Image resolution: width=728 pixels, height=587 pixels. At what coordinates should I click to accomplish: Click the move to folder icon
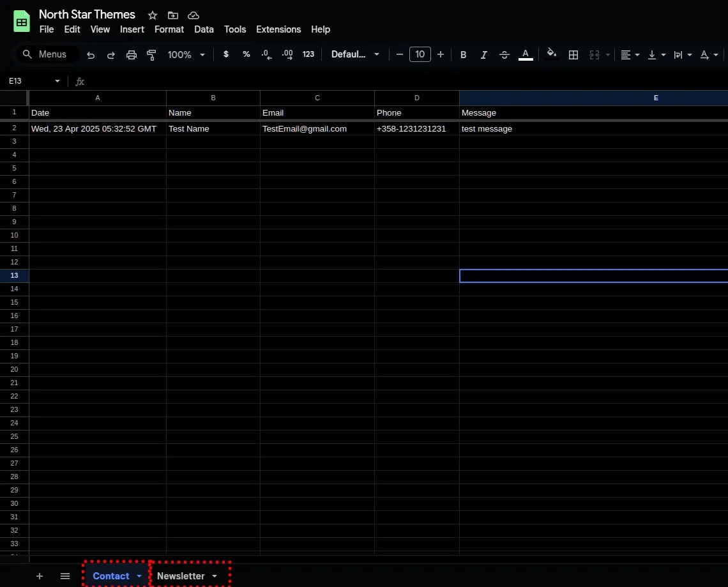(x=172, y=15)
